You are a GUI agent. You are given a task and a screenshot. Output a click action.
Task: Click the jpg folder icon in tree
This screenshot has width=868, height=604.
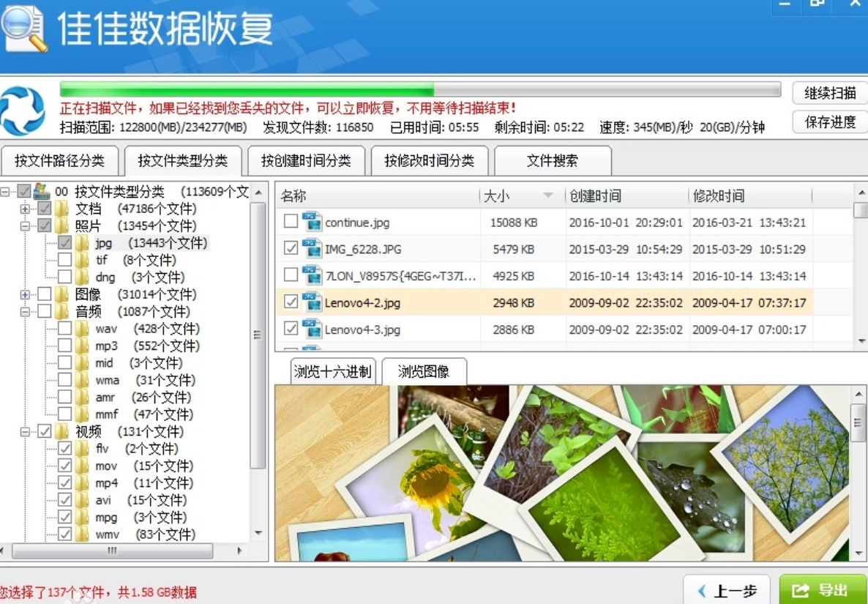pos(83,243)
